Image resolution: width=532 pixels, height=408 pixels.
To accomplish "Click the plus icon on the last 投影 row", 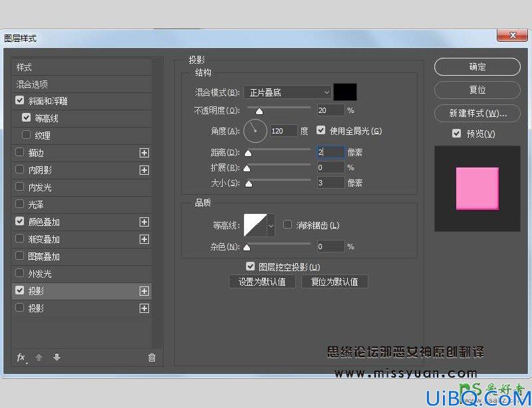I will [x=144, y=308].
